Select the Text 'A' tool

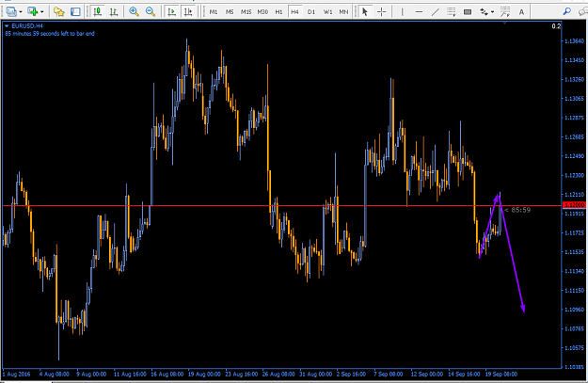coord(521,12)
